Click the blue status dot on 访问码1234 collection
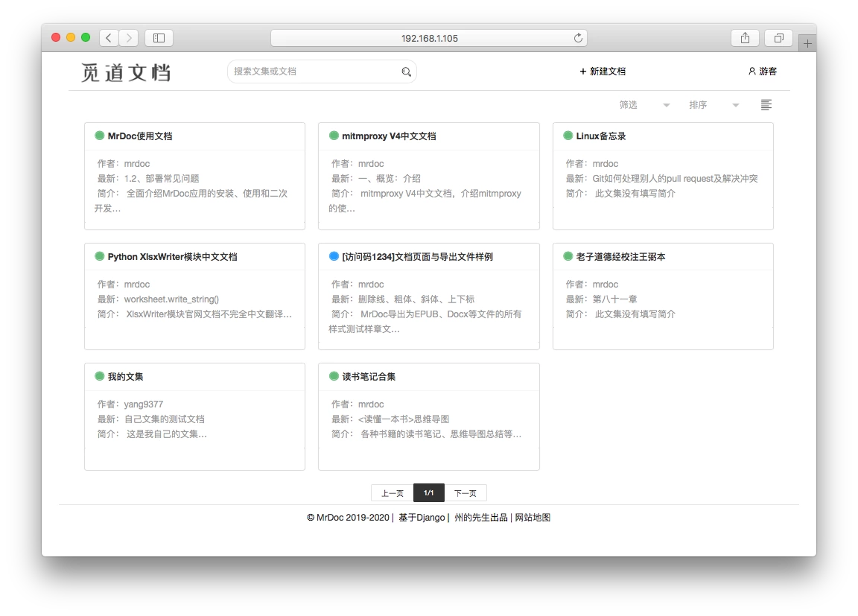Image resolution: width=858 pixels, height=616 pixels. click(333, 256)
